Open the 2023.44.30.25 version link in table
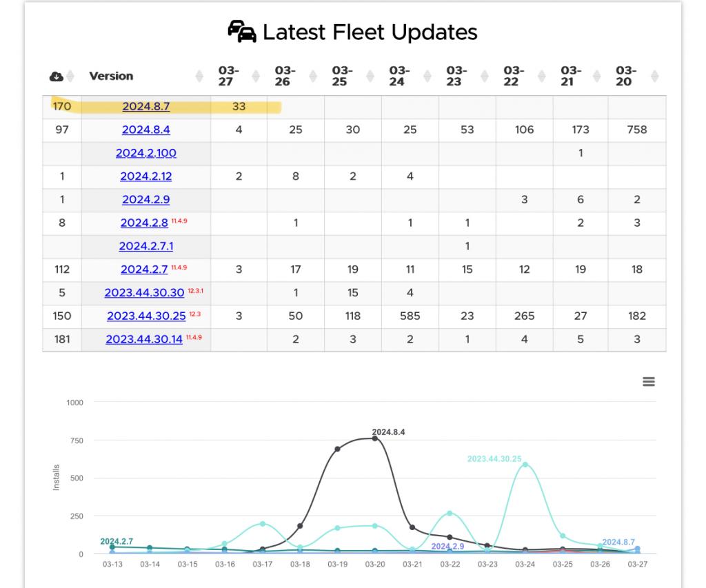 (x=146, y=316)
